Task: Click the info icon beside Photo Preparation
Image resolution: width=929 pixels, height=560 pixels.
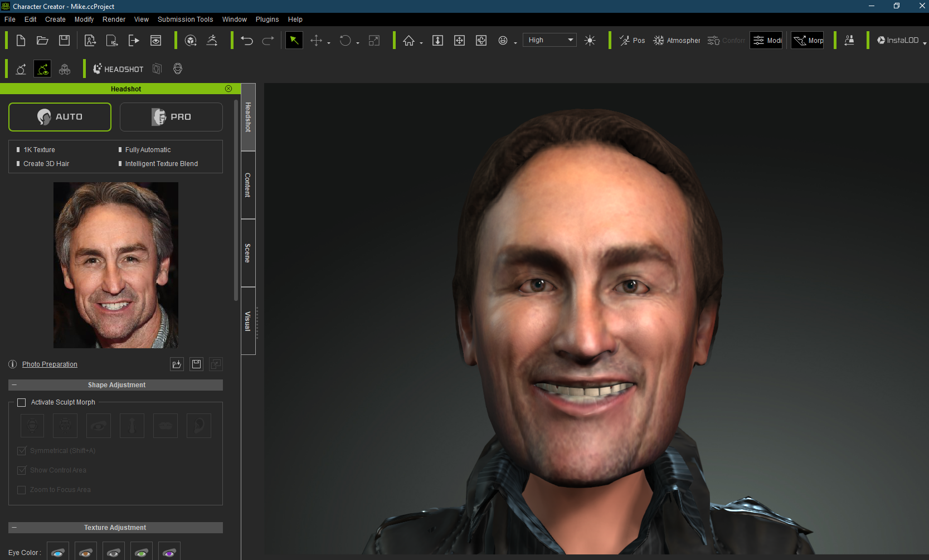Action: [x=13, y=364]
